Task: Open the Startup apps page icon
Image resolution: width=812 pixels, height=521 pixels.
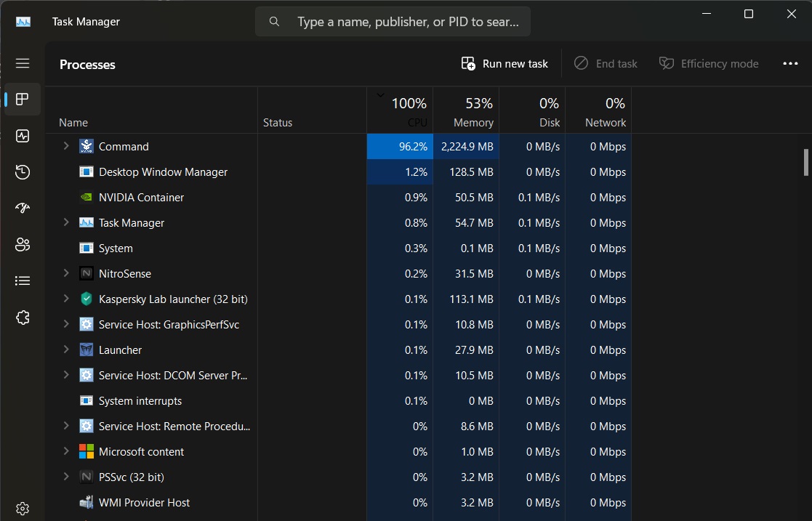Action: pos(23,209)
